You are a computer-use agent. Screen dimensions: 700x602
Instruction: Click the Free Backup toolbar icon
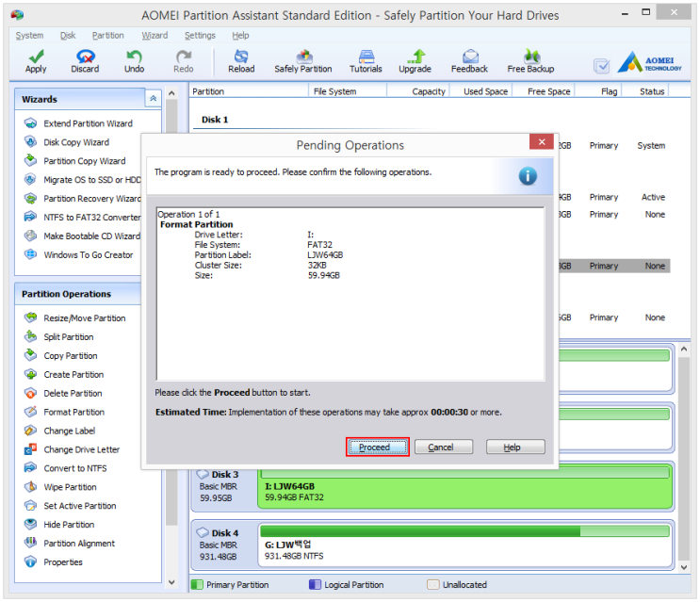click(531, 57)
